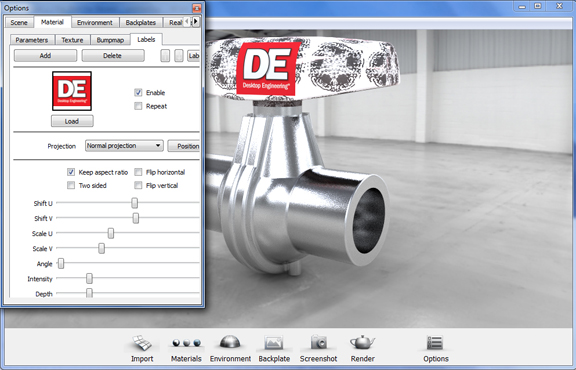Click second small blank button before Lab
This screenshot has width=576, height=370.
179,55
